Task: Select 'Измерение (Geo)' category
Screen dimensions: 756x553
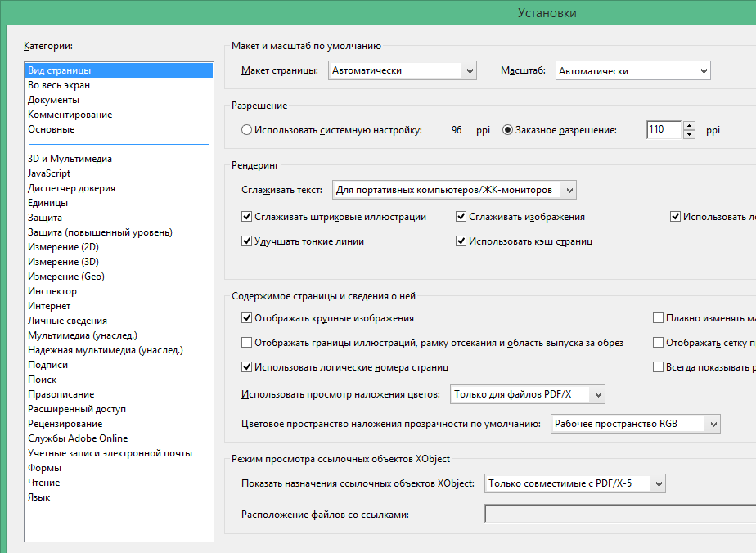Action: (119, 276)
